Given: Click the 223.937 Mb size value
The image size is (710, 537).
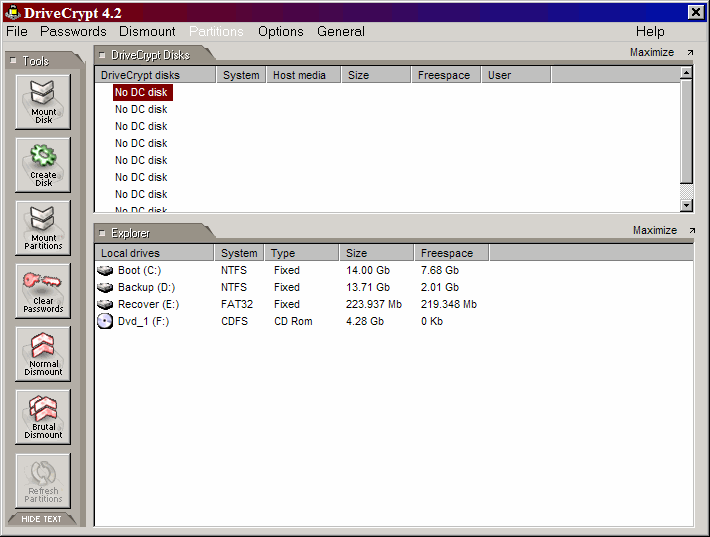Looking at the screenshot, I should [x=374, y=304].
